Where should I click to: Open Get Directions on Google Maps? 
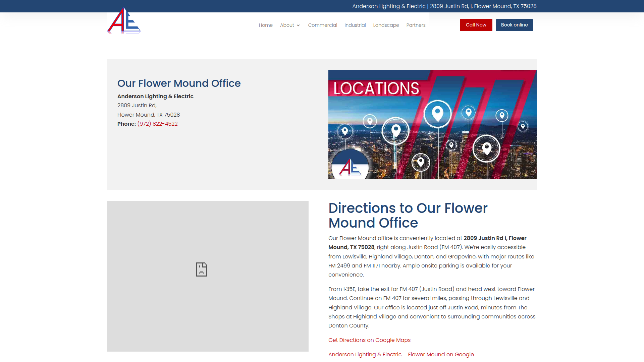coord(369,340)
